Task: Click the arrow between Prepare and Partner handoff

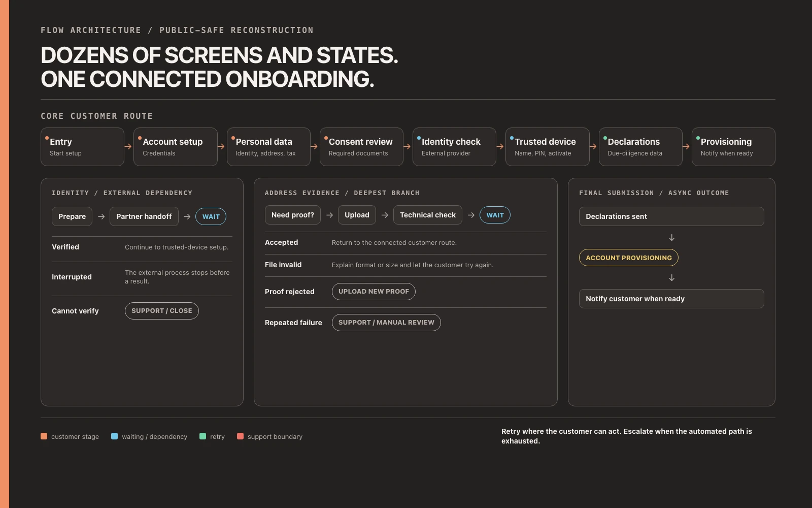Action: click(x=101, y=216)
